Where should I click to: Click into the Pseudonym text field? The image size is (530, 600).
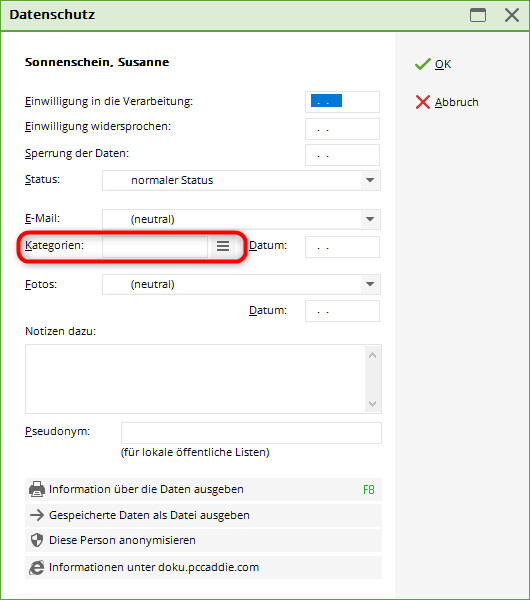pos(251,433)
